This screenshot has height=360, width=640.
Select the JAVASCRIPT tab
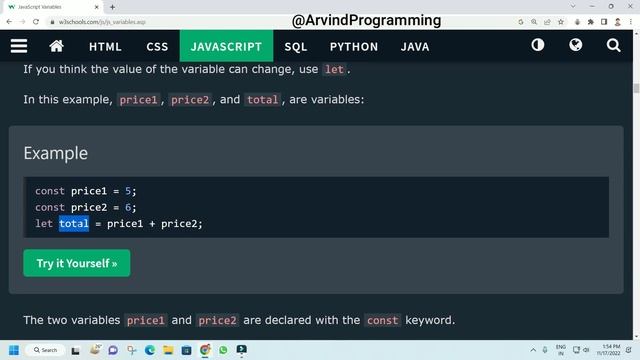pyautogui.click(x=226, y=47)
